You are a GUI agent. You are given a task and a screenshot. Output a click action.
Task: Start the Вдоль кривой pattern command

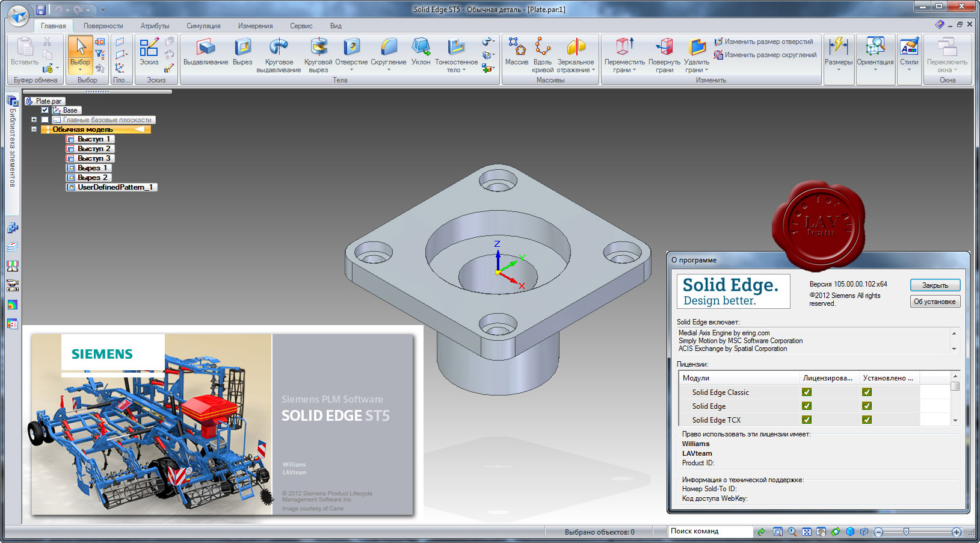[x=542, y=55]
